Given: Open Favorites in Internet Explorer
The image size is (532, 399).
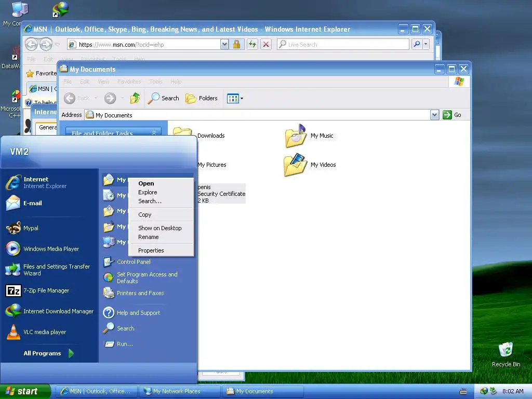Looking at the screenshot, I should click(x=41, y=73).
